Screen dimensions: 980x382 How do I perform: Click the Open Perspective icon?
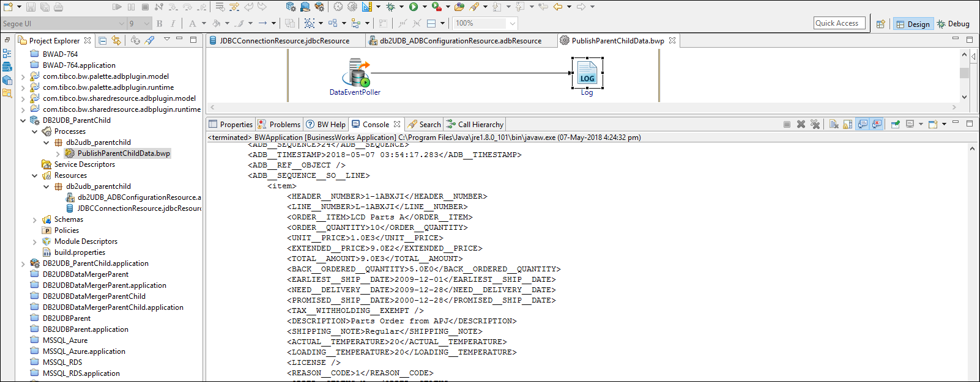pos(880,24)
